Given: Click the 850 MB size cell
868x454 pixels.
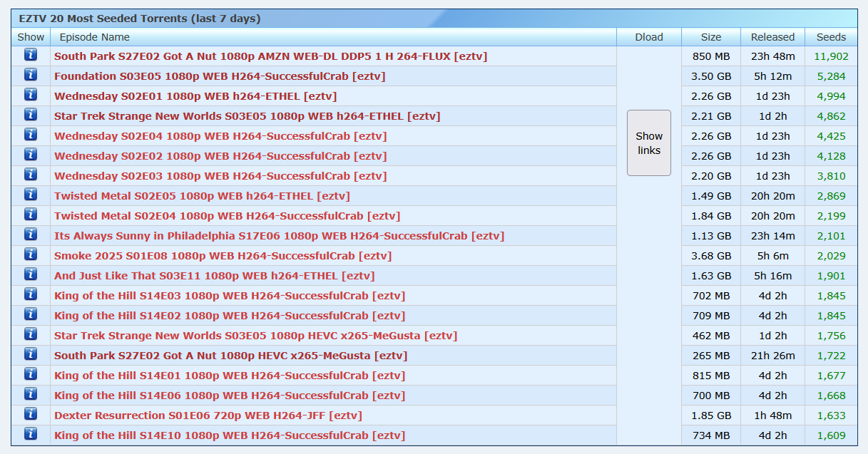Looking at the screenshot, I should [711, 56].
